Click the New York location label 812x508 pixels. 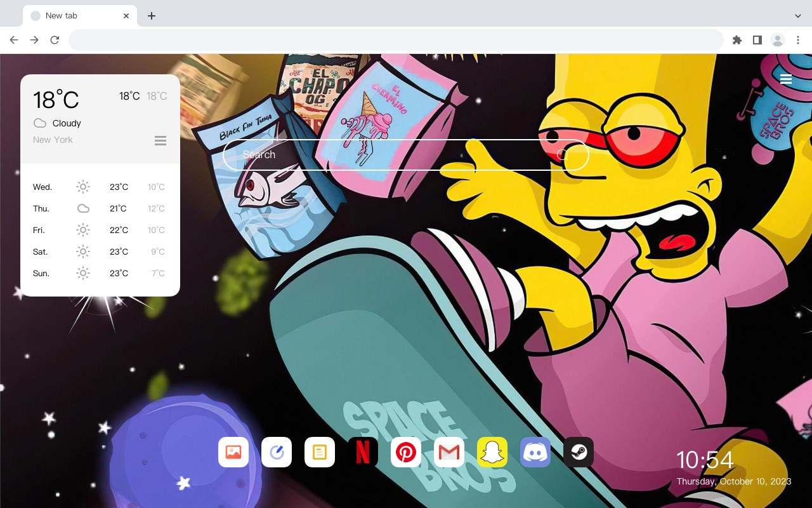click(x=53, y=140)
